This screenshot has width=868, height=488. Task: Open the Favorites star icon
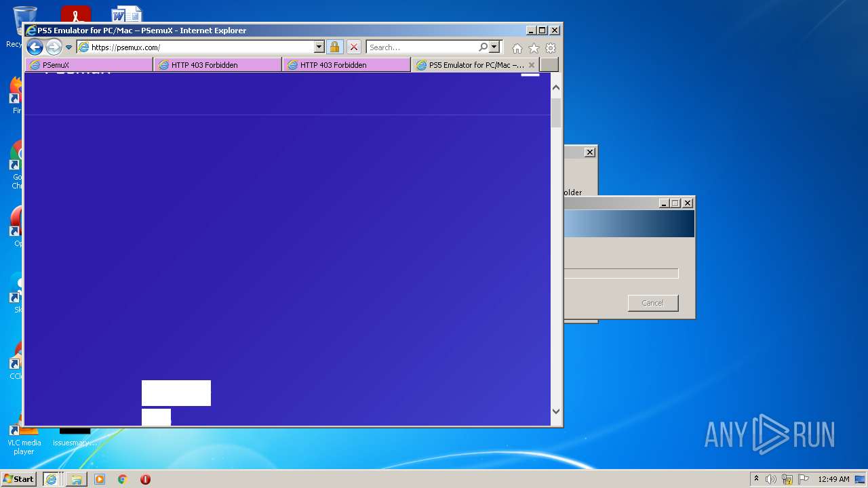534,48
